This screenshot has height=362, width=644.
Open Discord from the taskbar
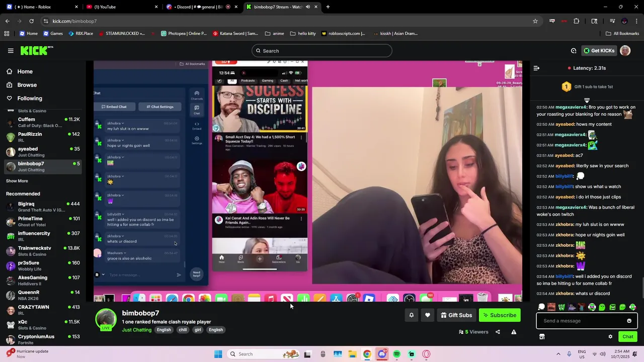coord(382,354)
